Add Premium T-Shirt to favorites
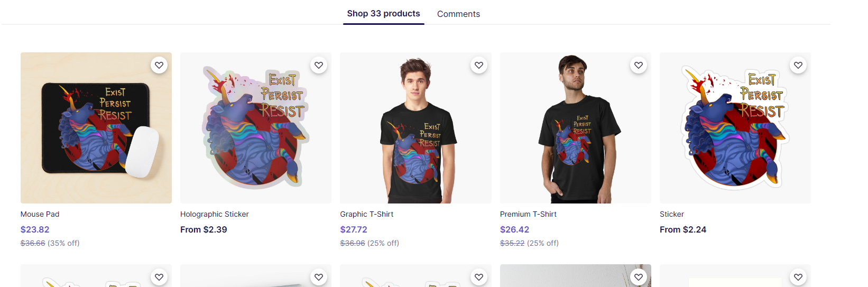The height and width of the screenshot is (287, 868). coord(639,65)
